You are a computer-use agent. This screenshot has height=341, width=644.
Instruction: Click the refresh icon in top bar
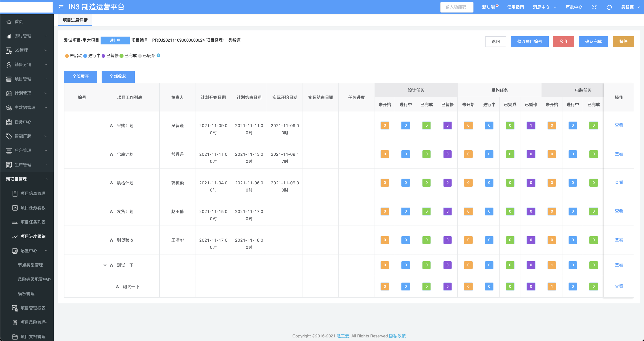(x=609, y=7)
